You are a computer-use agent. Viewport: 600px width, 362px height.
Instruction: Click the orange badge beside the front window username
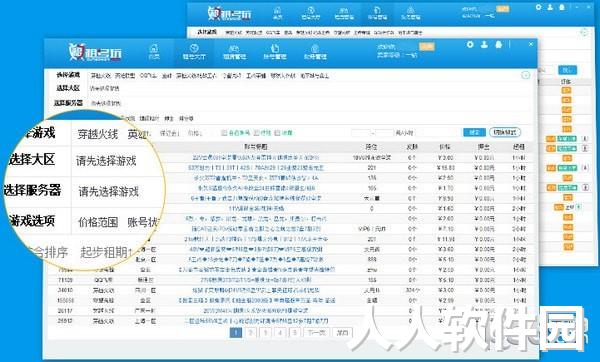pos(427,47)
